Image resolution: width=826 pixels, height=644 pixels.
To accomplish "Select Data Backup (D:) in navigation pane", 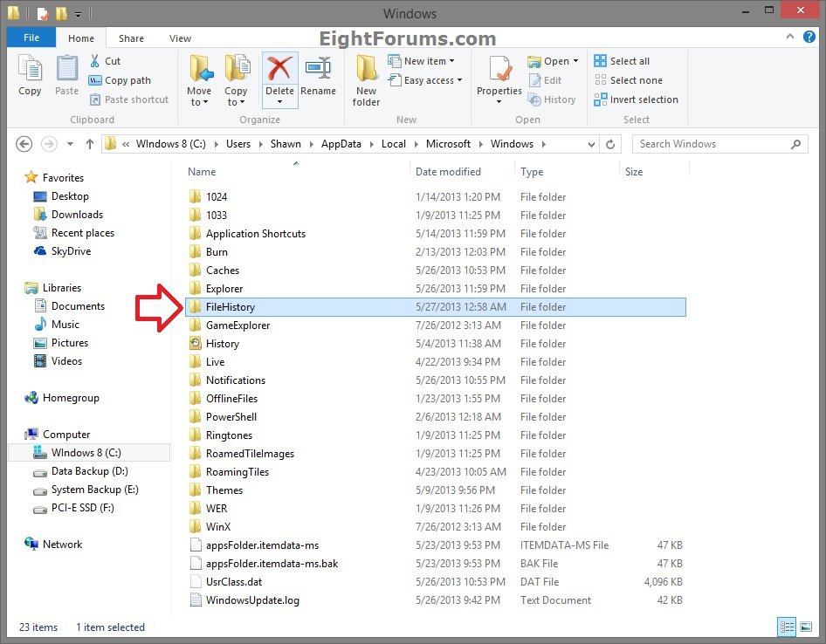I will (x=89, y=471).
